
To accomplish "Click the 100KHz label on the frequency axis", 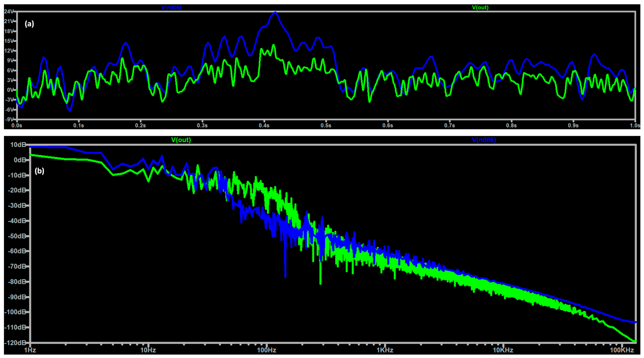I will (x=622, y=350).
